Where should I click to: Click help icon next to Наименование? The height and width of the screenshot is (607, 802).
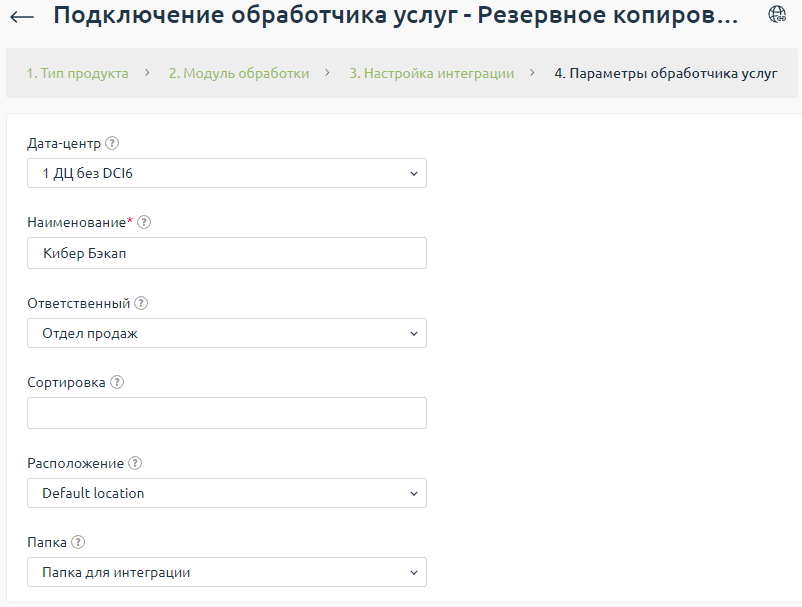[x=144, y=222]
